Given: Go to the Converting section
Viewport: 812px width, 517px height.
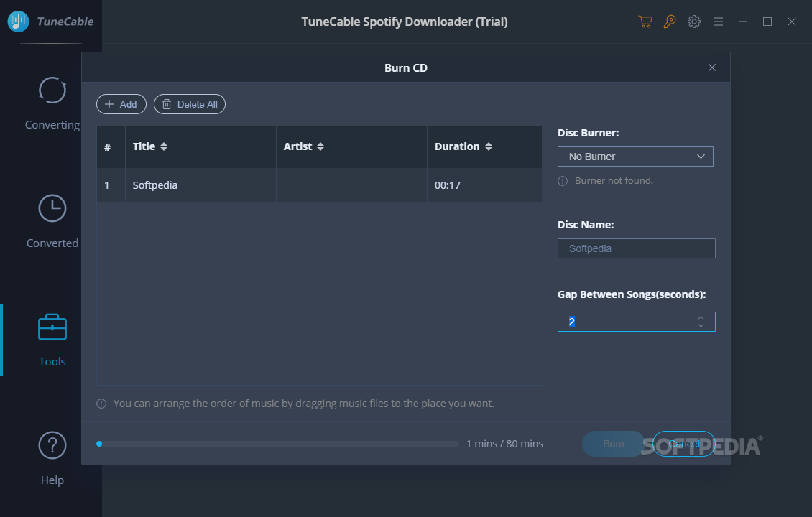Looking at the screenshot, I should click(52, 103).
